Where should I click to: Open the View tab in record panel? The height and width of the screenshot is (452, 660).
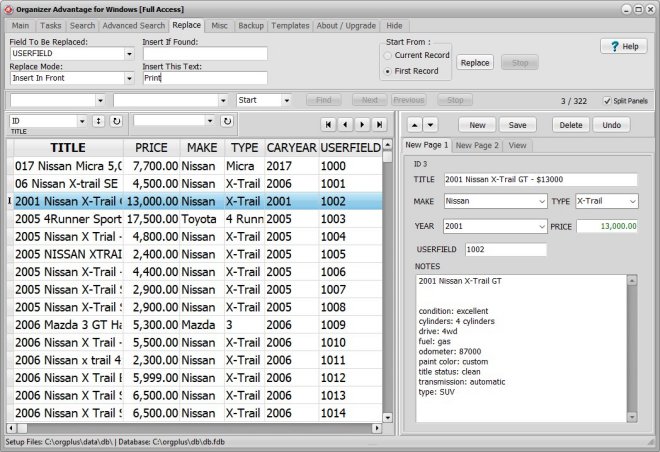[x=517, y=145]
